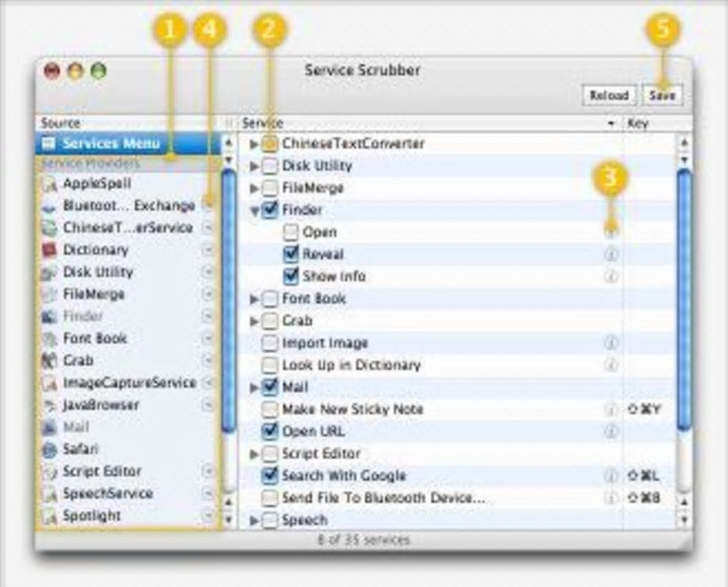Uncheck the Search With Google service
The image size is (728, 587).
tap(270, 476)
